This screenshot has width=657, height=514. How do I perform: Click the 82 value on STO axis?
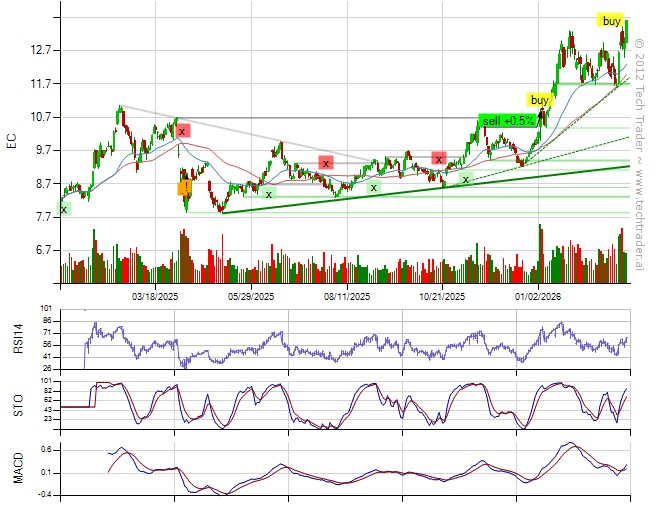(46, 391)
